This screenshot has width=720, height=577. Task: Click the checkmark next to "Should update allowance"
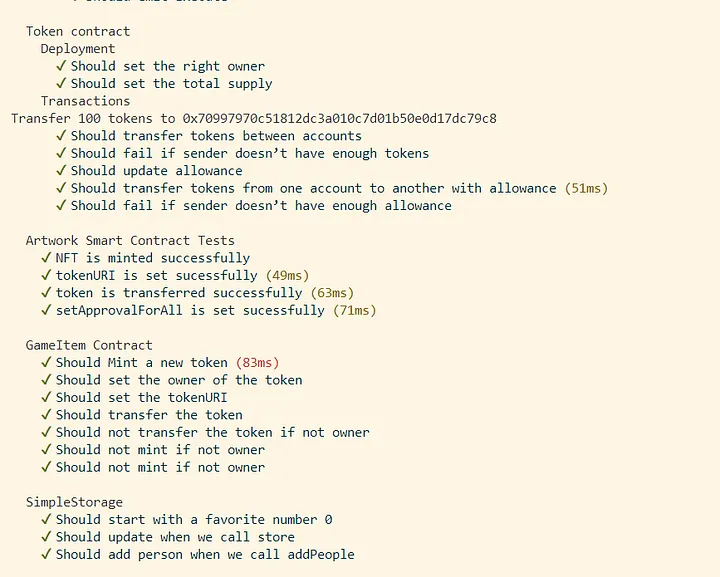point(62,171)
